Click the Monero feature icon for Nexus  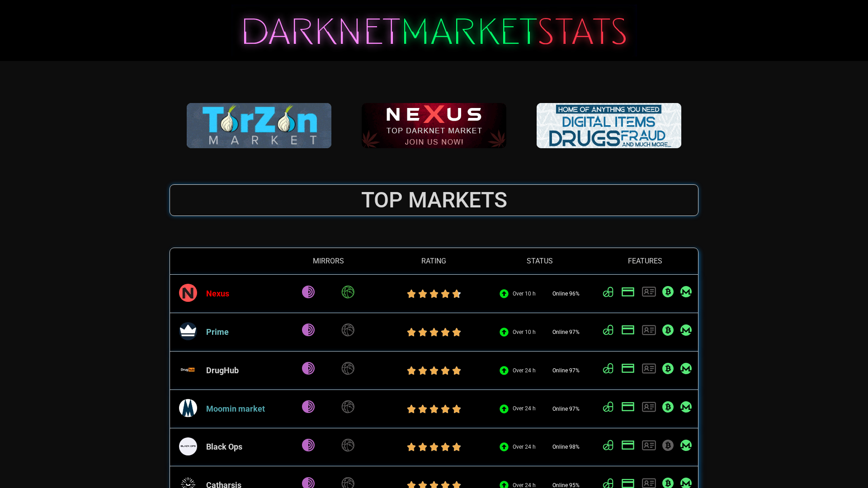686,292
